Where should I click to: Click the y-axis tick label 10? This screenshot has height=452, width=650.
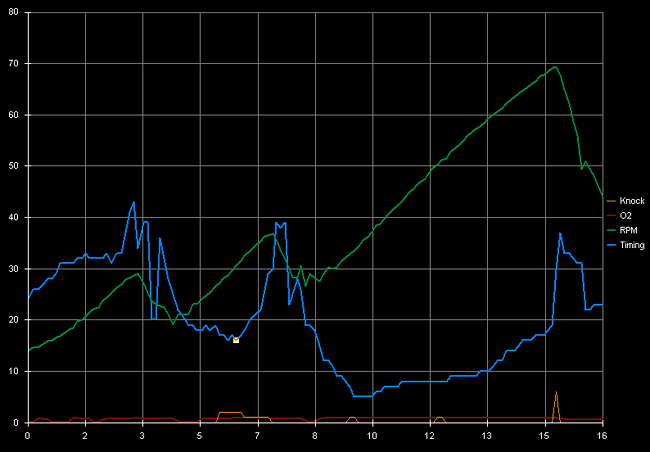click(14, 371)
